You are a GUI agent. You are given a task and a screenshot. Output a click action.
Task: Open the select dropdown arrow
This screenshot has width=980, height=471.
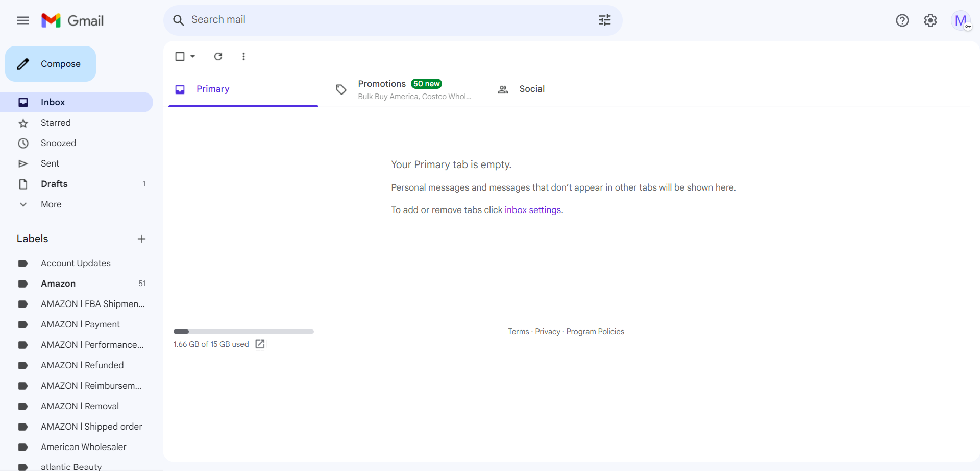[x=192, y=56]
